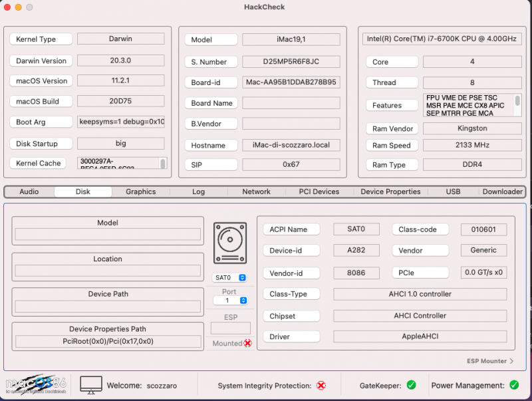Image resolution: width=532 pixels, height=401 pixels.
Task: Open the Port number dropdown
Action: [230, 301]
